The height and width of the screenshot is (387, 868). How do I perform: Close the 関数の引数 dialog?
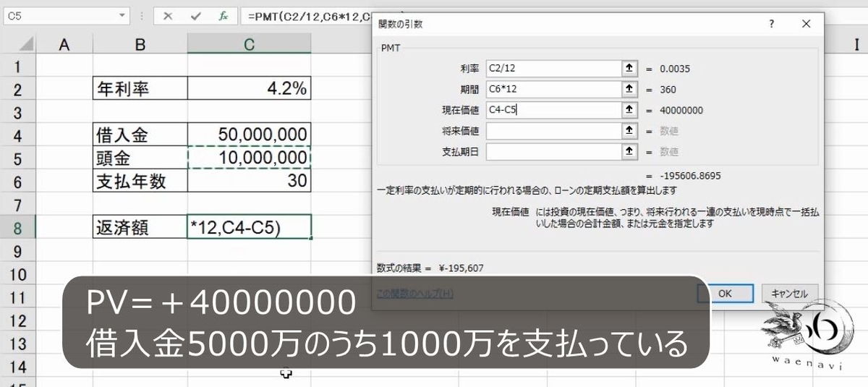click(807, 24)
